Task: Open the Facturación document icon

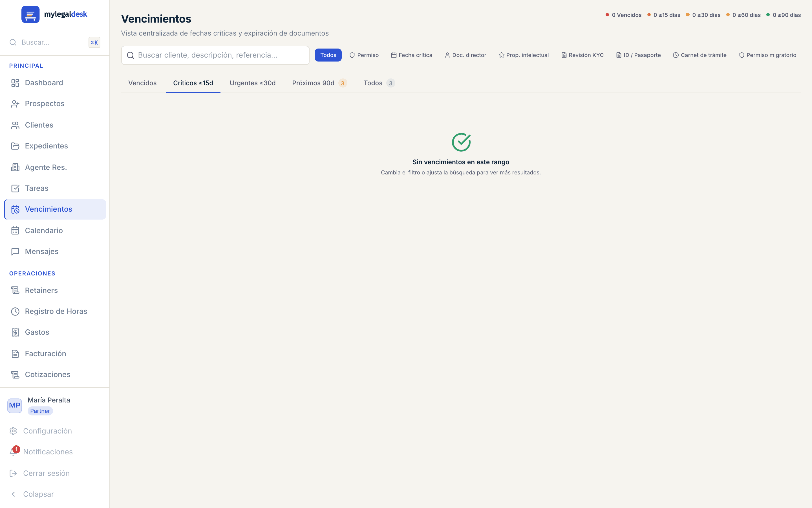Action: 15,353
